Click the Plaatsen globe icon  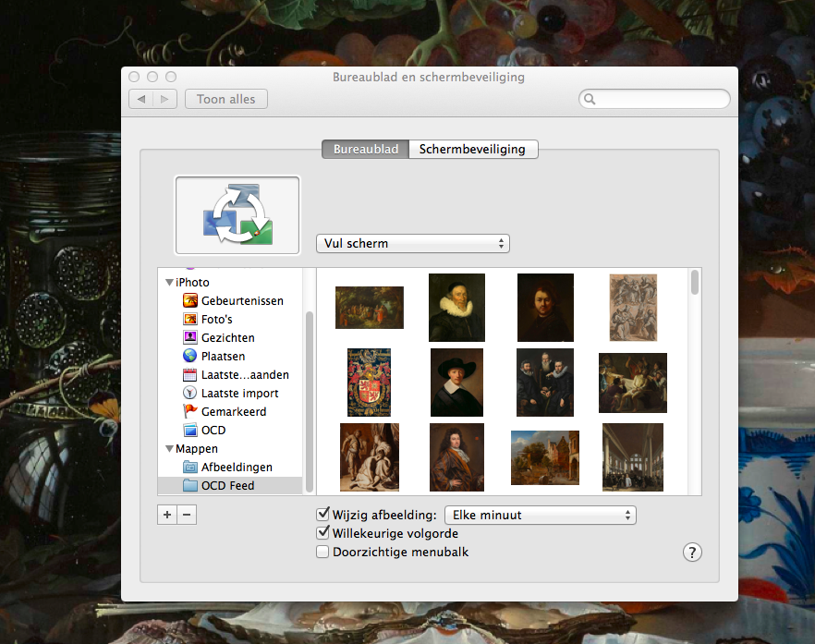(x=190, y=356)
